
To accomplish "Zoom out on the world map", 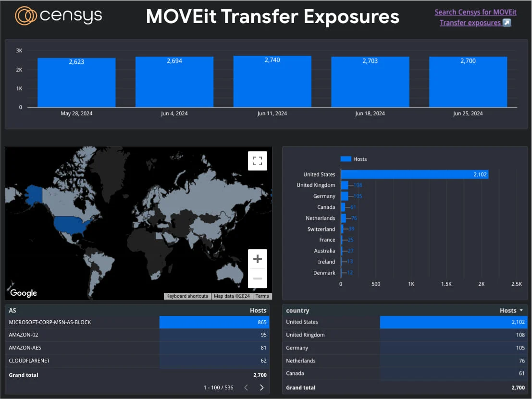I will tap(257, 278).
